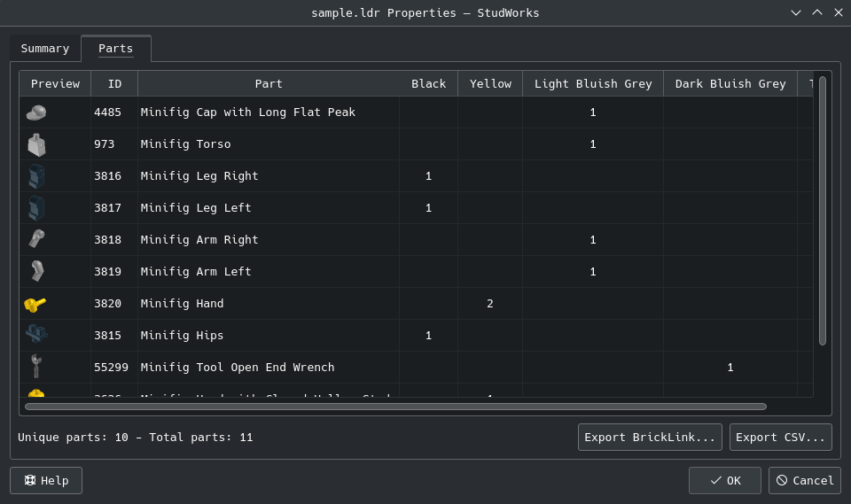This screenshot has height=504, width=851.
Task: Click the 'Minifig Hand' part name
Action: tap(182, 304)
